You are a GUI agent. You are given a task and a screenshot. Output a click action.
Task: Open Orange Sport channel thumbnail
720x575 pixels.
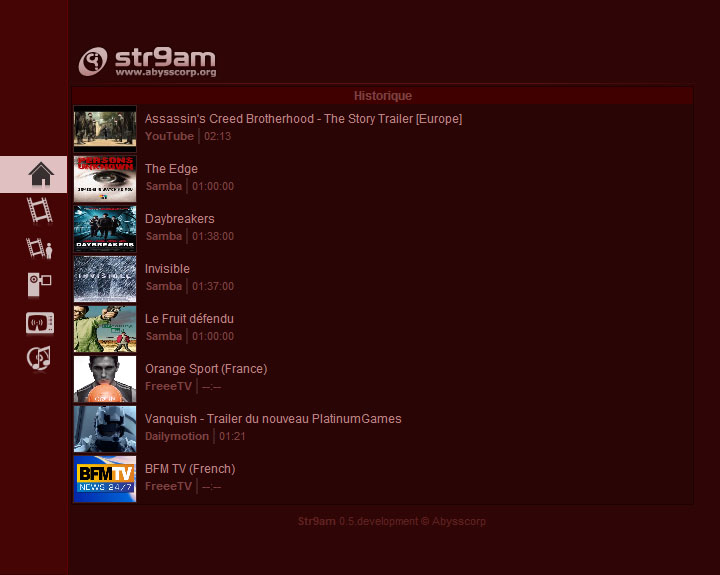(105, 379)
